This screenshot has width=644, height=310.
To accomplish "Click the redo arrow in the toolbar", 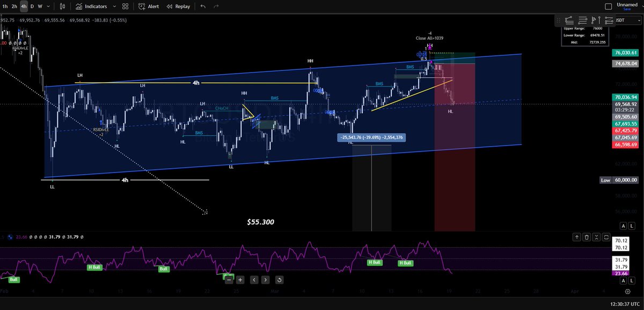I will (x=216, y=6).
